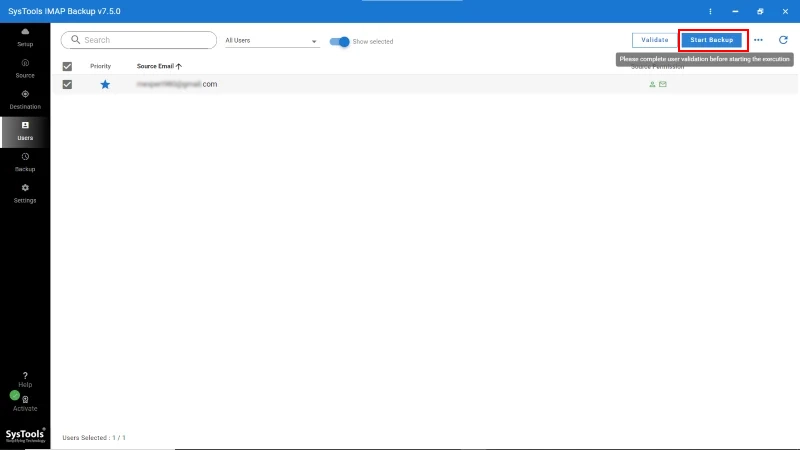The height and width of the screenshot is (450, 800).
Task: Click the SysTools logo at bottom left
Action: (25, 435)
